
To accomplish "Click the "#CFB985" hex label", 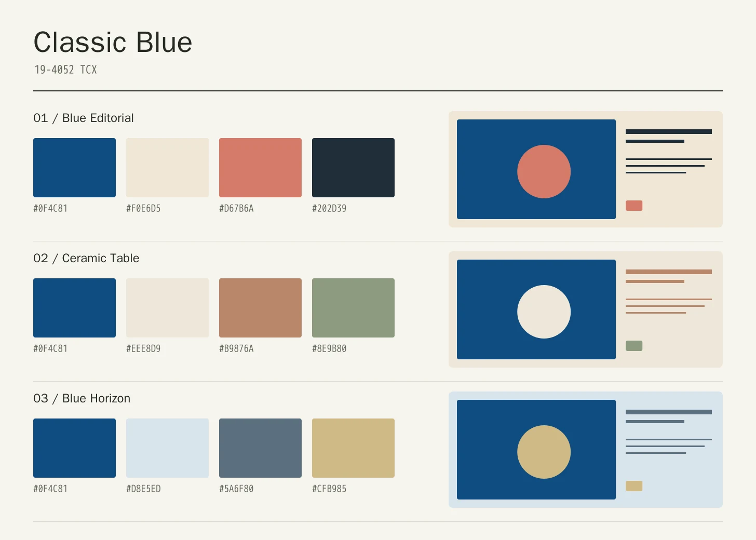I will tap(329, 489).
